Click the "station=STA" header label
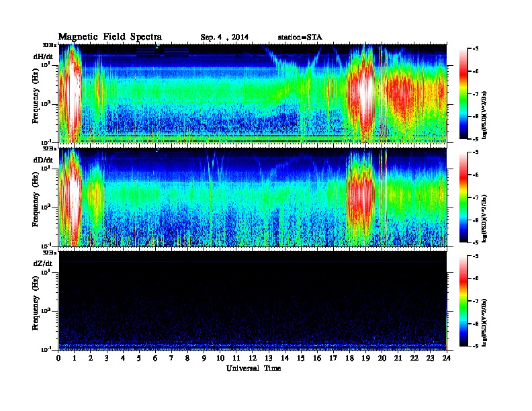Image resolution: width=532 pixels, height=411 pixels. pyautogui.click(x=300, y=38)
